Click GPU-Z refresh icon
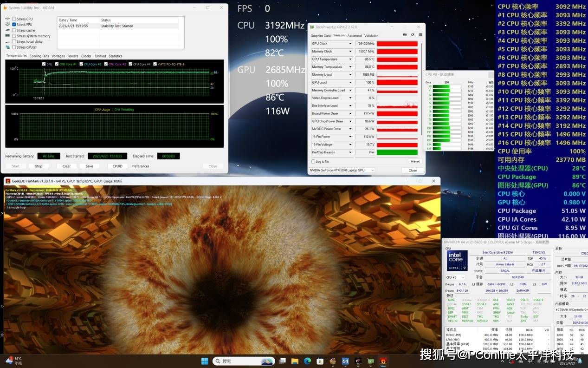 click(413, 35)
